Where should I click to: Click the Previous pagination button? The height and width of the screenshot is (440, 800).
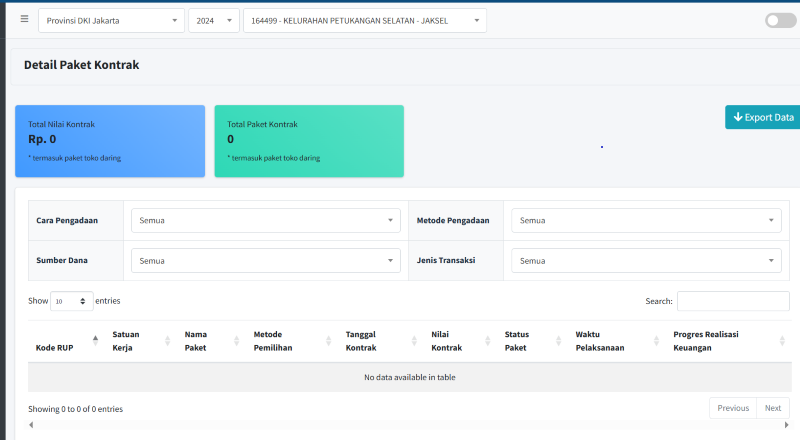click(x=733, y=408)
